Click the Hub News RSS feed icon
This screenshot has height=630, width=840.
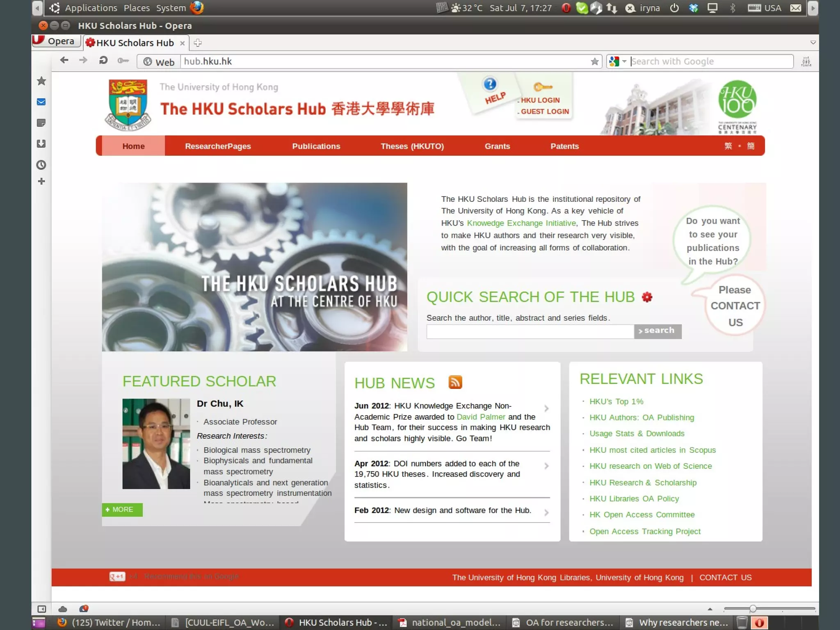pyautogui.click(x=455, y=382)
